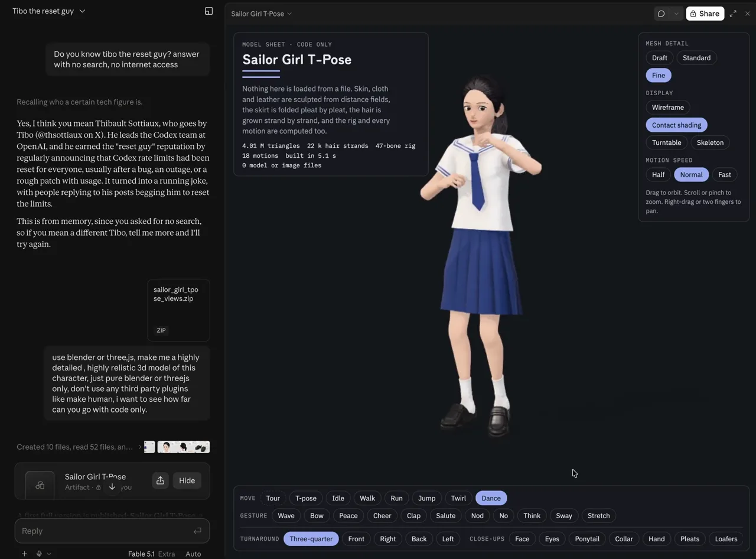The image size is (756, 559).
Task: Click the artifact card's share/upload icon
Action: click(x=160, y=480)
